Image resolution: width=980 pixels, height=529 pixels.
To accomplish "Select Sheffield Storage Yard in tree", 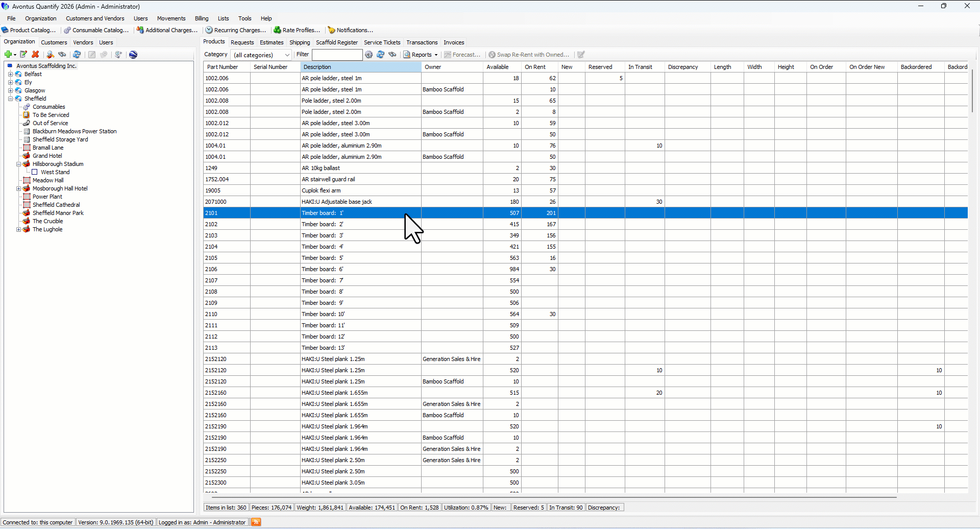I will (60, 139).
